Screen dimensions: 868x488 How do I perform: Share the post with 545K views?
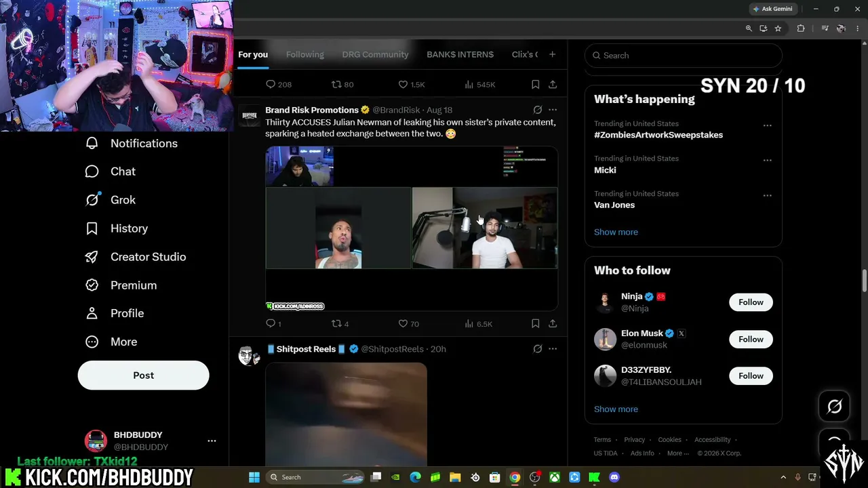pos(553,85)
